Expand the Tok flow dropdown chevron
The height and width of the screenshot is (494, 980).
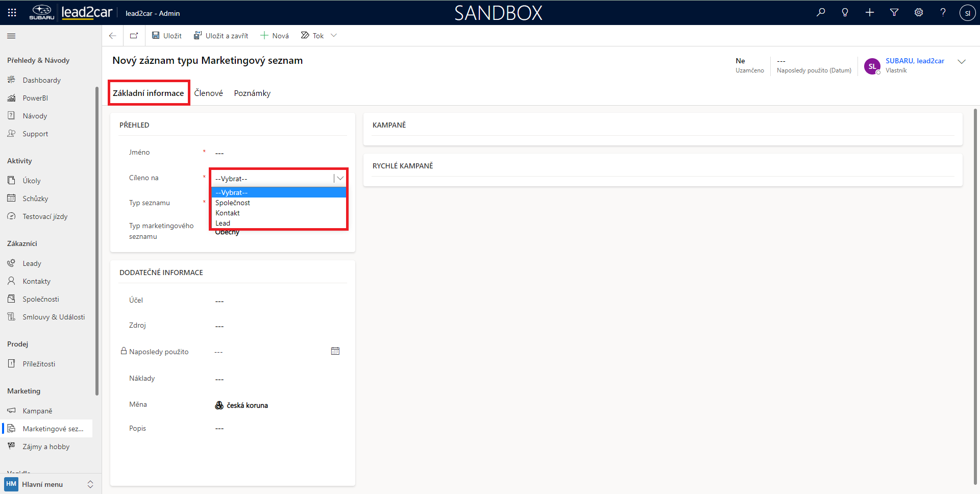point(334,36)
